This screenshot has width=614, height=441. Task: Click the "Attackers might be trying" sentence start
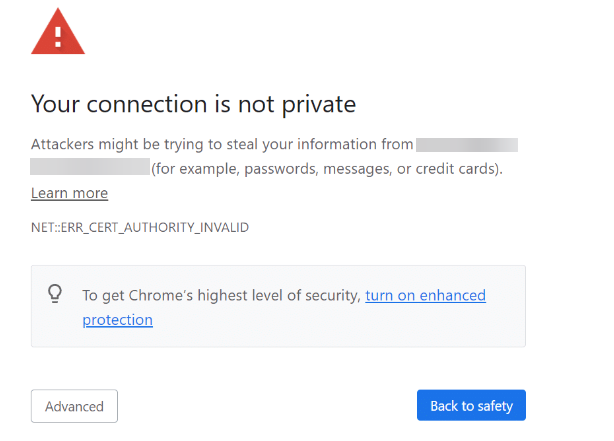pyautogui.click(x=120, y=144)
